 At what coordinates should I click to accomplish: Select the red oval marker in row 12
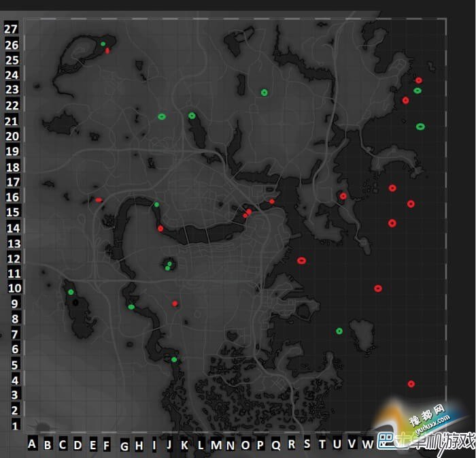click(301, 261)
